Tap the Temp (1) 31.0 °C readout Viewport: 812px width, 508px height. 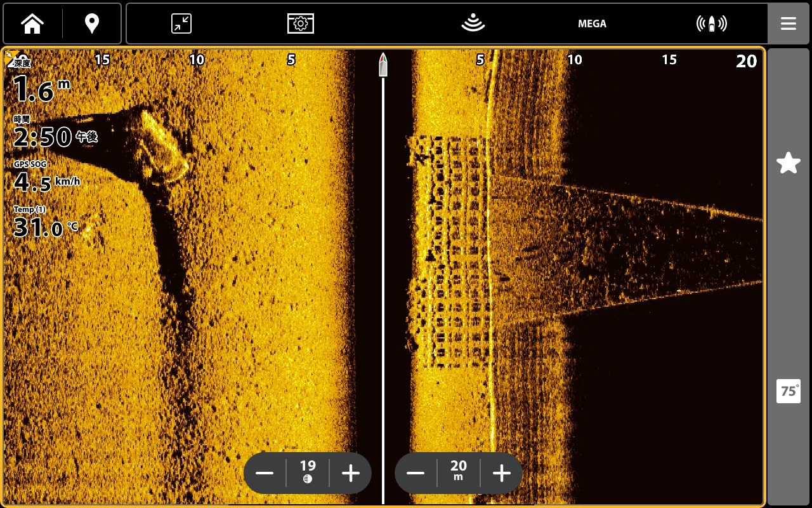tap(44, 223)
